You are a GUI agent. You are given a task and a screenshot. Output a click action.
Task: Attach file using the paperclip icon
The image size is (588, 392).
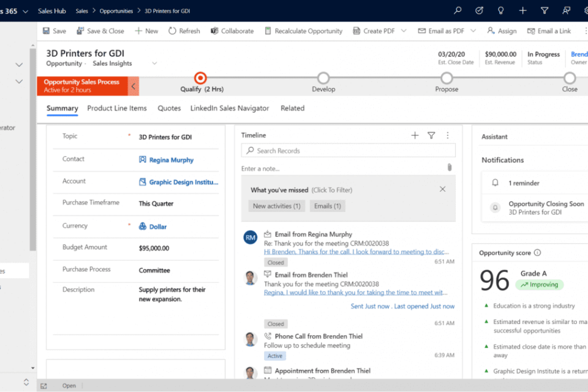point(450,168)
